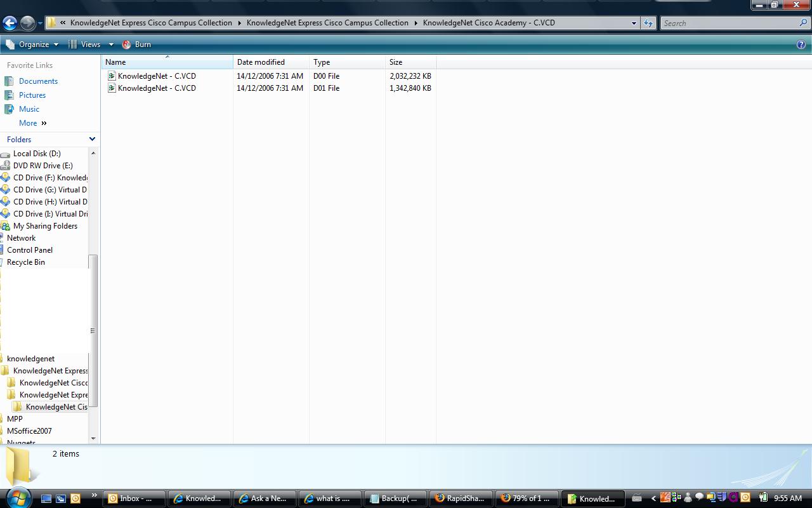The height and width of the screenshot is (508, 812).
Task: Click the Help question mark icon
Action: [x=801, y=44]
